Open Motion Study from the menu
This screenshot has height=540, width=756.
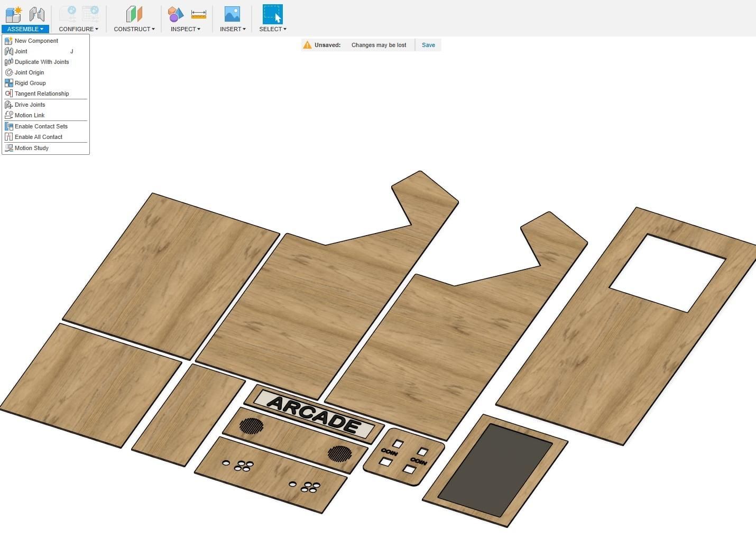click(45, 148)
